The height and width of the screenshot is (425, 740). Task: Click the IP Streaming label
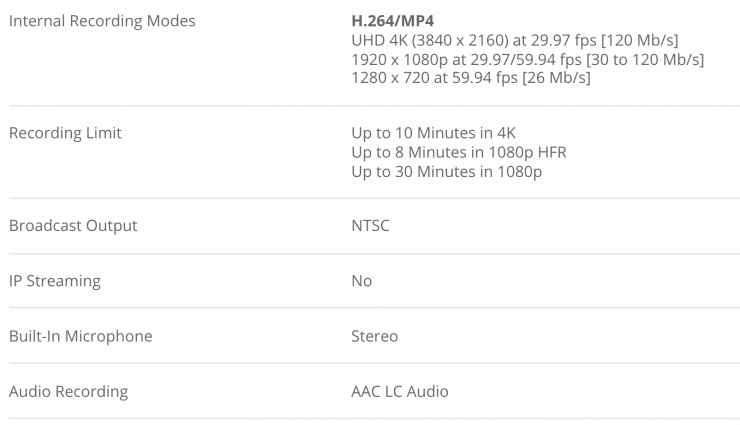click(55, 281)
